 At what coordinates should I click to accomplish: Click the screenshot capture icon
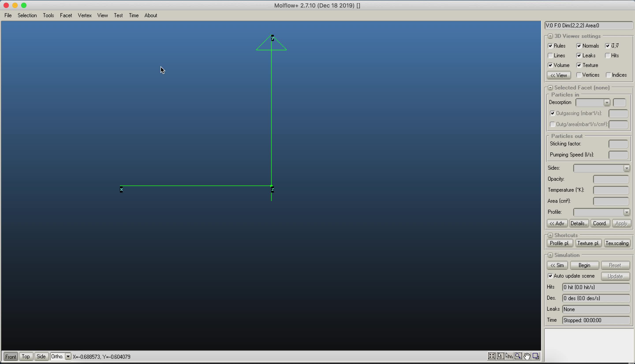click(536, 356)
